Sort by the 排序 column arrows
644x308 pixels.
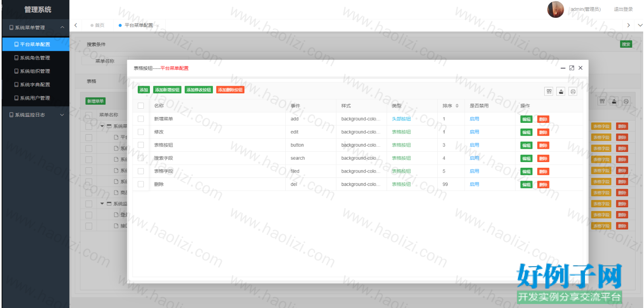pos(457,106)
